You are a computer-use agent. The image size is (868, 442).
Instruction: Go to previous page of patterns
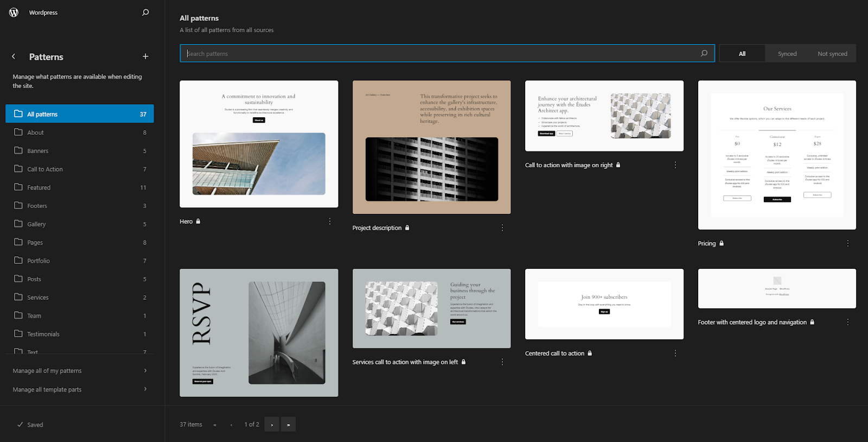click(x=231, y=425)
